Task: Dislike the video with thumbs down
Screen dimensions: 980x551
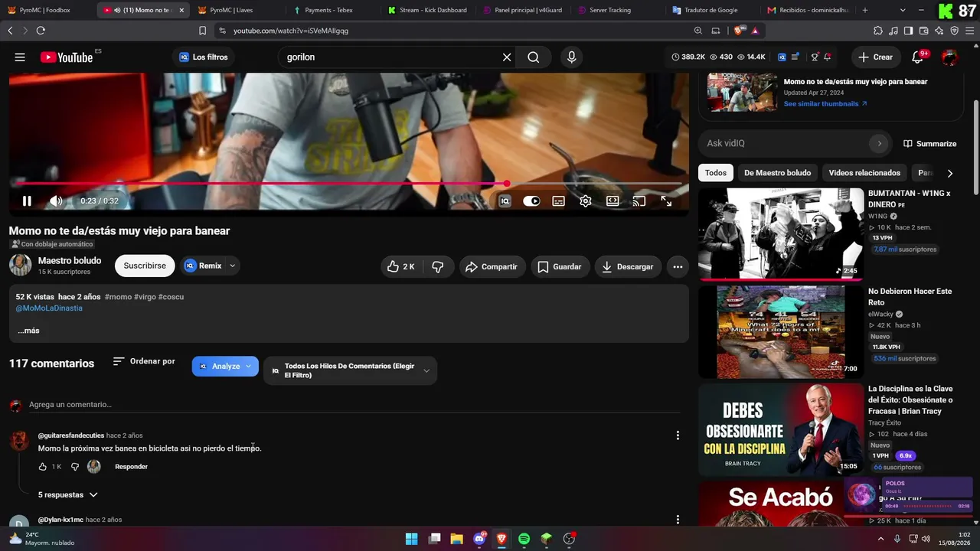Action: 438,266
